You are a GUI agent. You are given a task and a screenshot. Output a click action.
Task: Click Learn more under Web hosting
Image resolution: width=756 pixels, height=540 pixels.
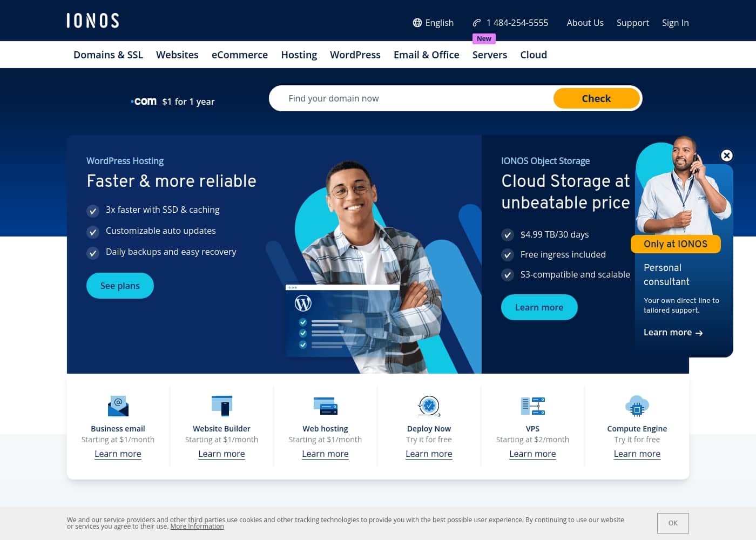pyautogui.click(x=325, y=454)
